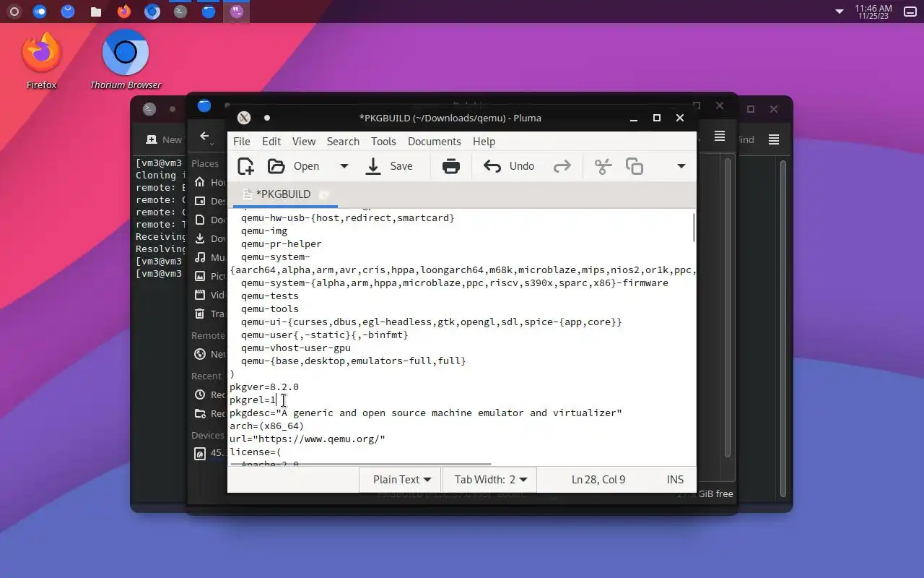Place cursor on the pkgver=8.2.0 line
The height and width of the screenshot is (578, 924).
point(264,387)
